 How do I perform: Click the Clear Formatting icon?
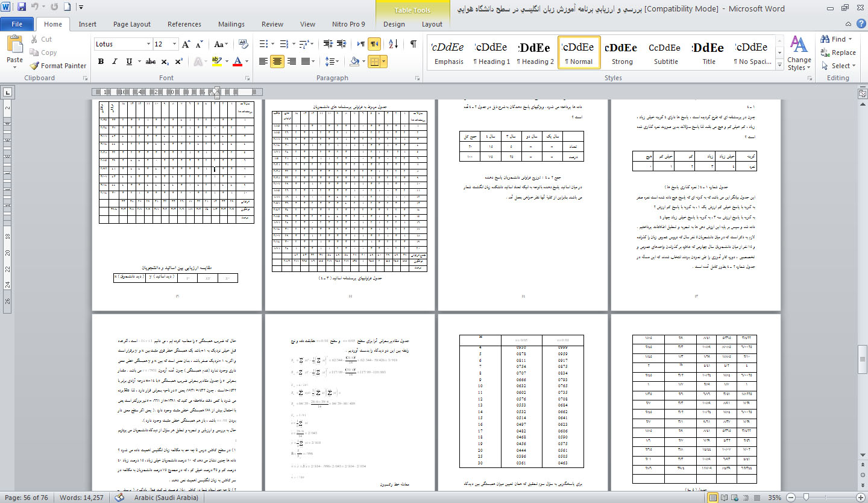(244, 44)
